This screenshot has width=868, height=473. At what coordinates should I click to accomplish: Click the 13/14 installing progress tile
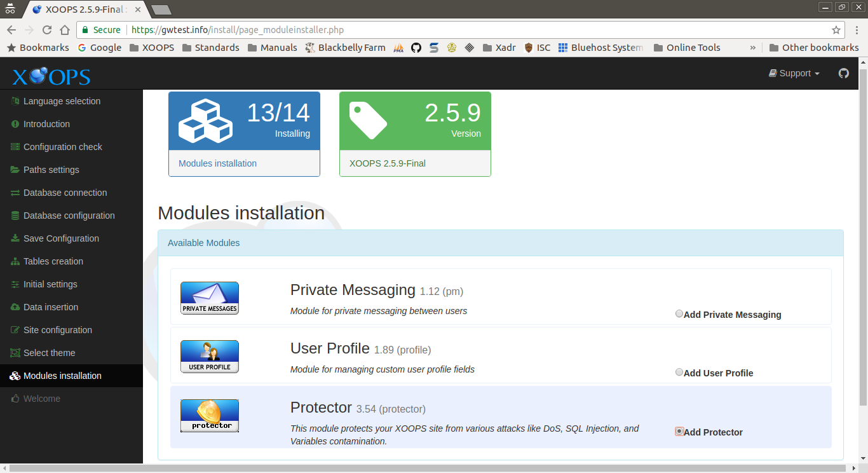(x=244, y=121)
